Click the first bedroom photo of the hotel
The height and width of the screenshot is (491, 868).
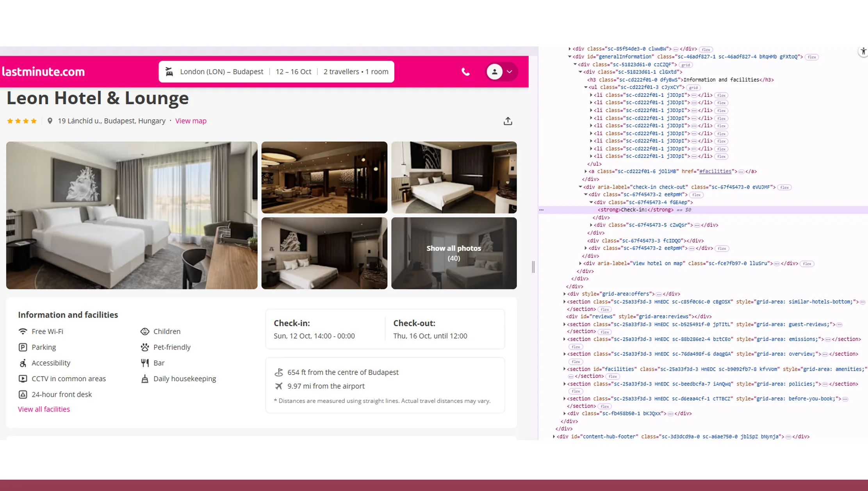click(132, 215)
